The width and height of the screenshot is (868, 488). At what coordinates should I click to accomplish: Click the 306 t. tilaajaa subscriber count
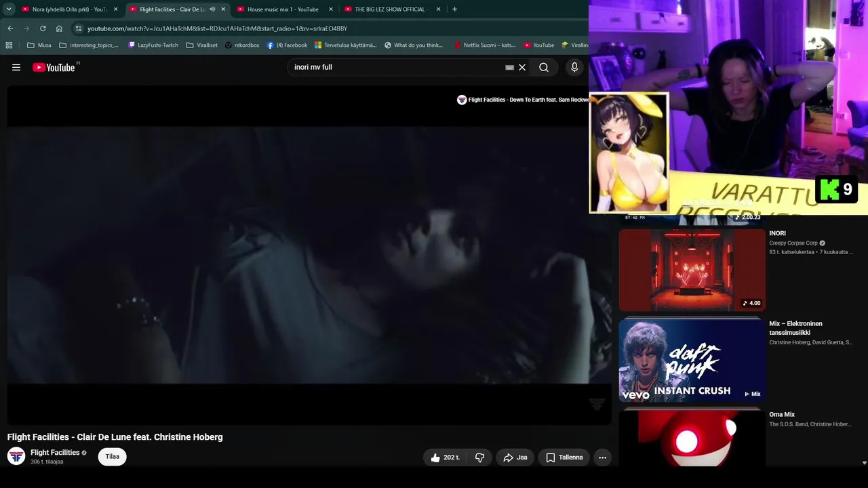click(x=47, y=462)
